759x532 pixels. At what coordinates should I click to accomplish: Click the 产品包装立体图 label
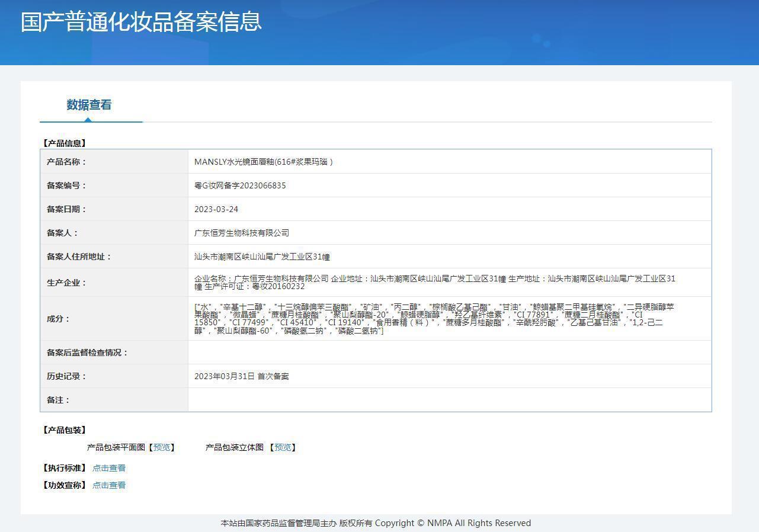(235, 447)
